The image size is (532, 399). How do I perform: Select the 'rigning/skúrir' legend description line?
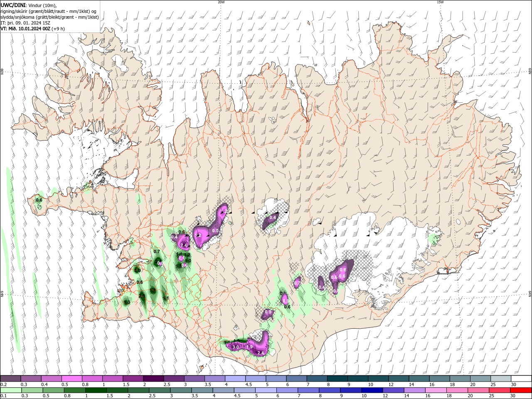click(x=49, y=11)
